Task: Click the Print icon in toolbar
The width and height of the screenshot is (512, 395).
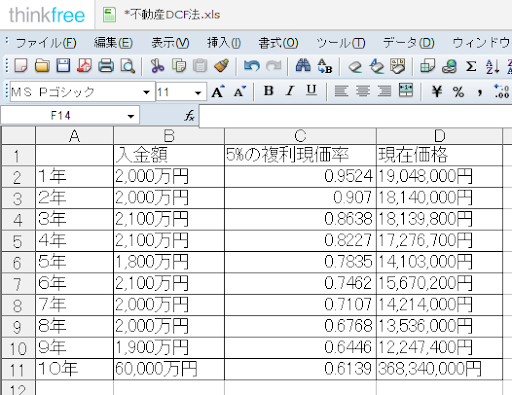Action: coord(106,66)
